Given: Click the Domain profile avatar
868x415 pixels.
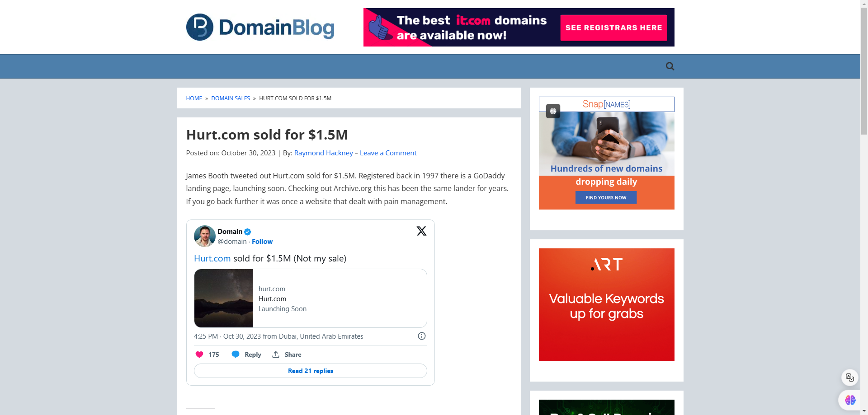Looking at the screenshot, I should point(205,236).
